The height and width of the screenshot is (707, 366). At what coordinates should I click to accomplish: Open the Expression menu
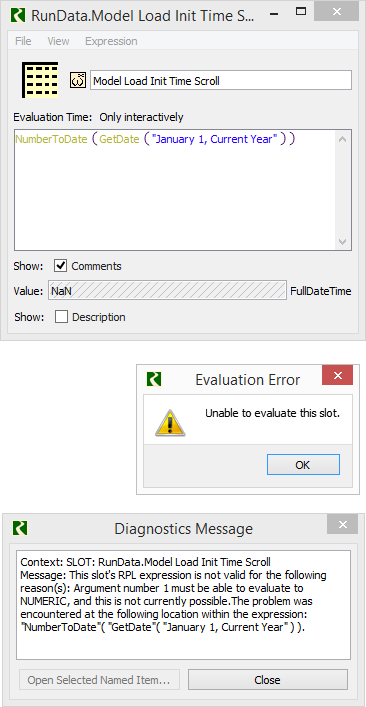(x=111, y=41)
